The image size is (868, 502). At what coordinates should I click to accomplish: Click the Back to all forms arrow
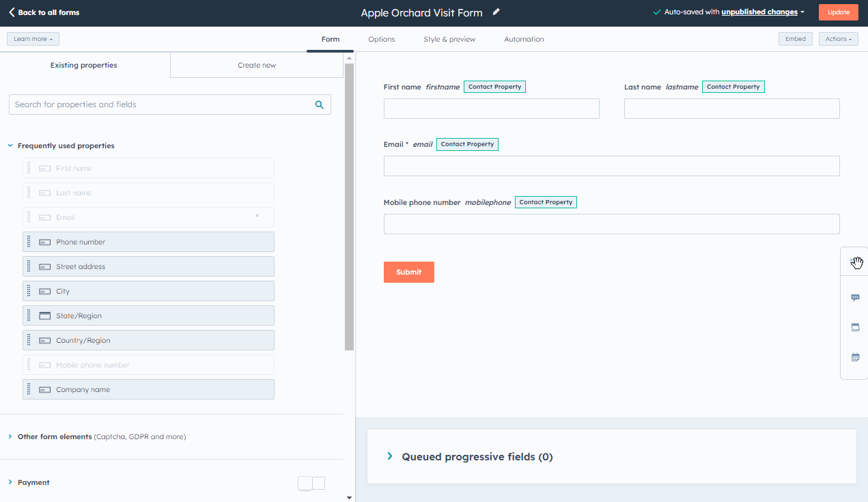coord(12,12)
